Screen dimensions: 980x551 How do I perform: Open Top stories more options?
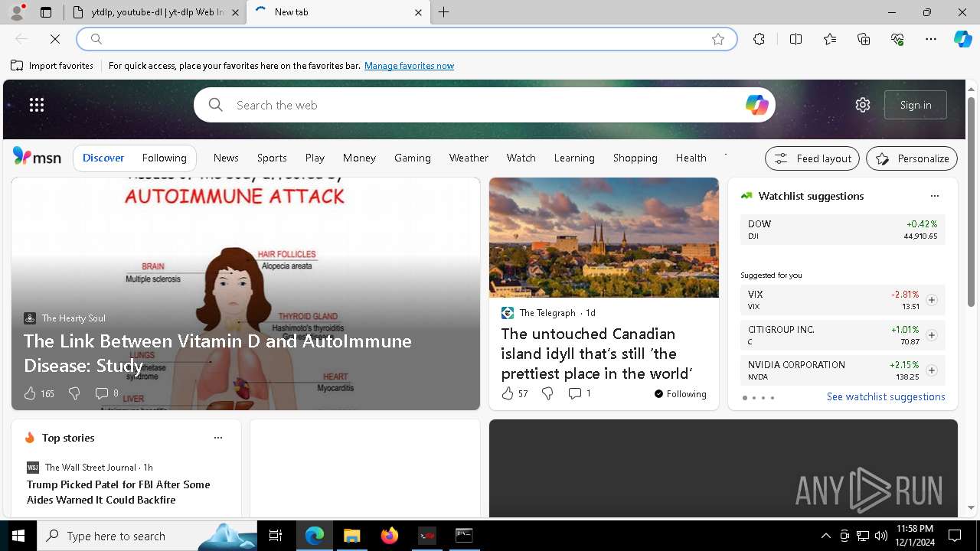[218, 438]
